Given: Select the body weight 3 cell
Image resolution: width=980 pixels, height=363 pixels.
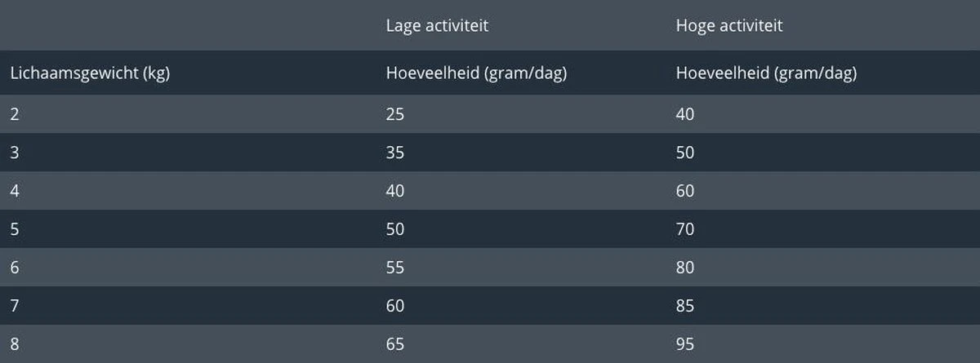Looking at the screenshot, I should 15,153.
